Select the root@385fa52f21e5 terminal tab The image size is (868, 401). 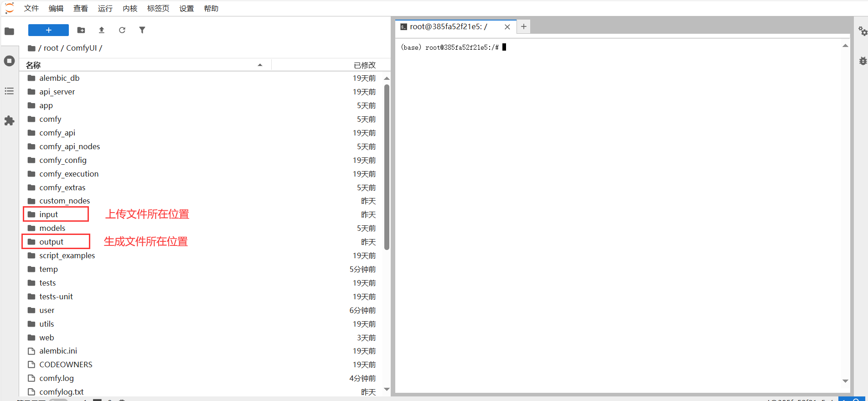coord(449,27)
